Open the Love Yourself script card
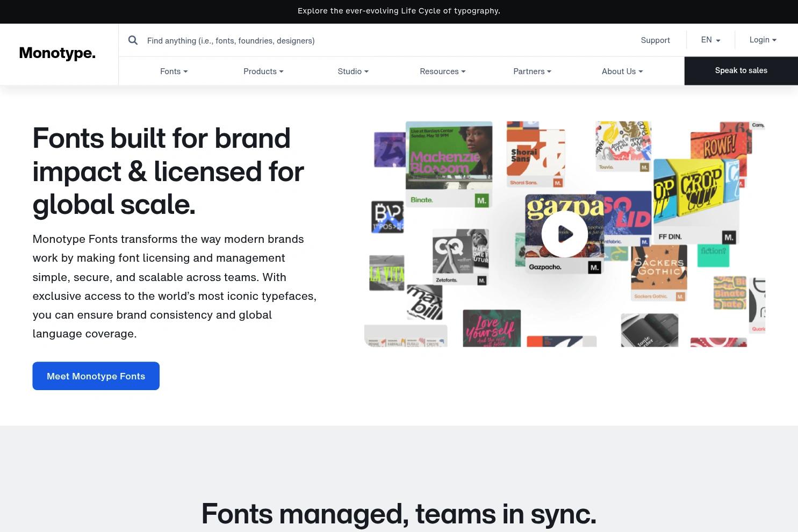 click(492, 328)
